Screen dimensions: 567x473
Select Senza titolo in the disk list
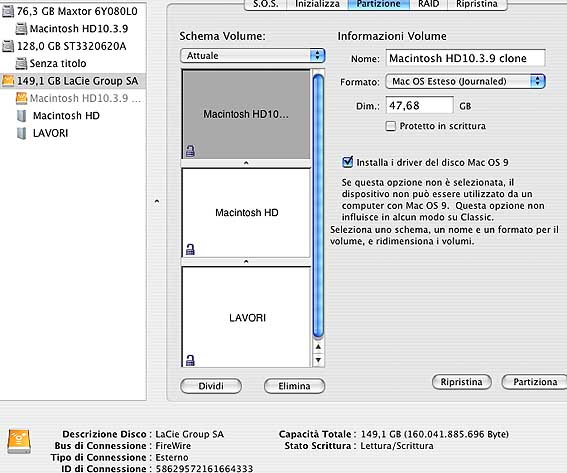coord(73,64)
